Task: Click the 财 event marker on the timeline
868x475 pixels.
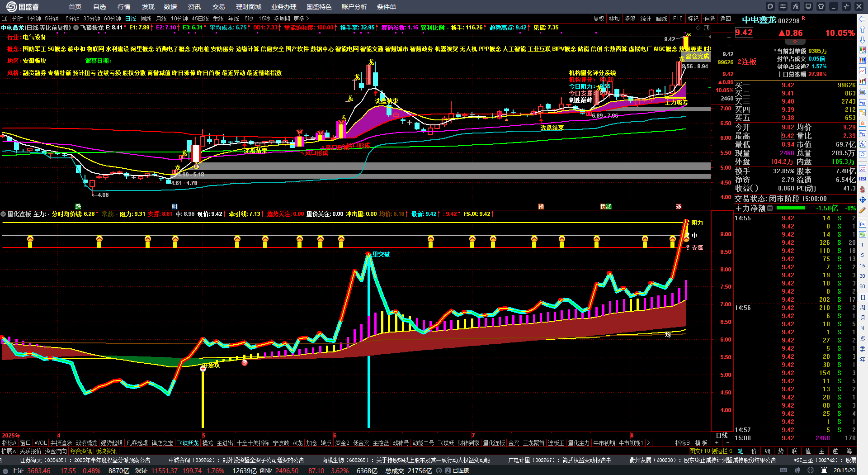Action: (175, 206)
